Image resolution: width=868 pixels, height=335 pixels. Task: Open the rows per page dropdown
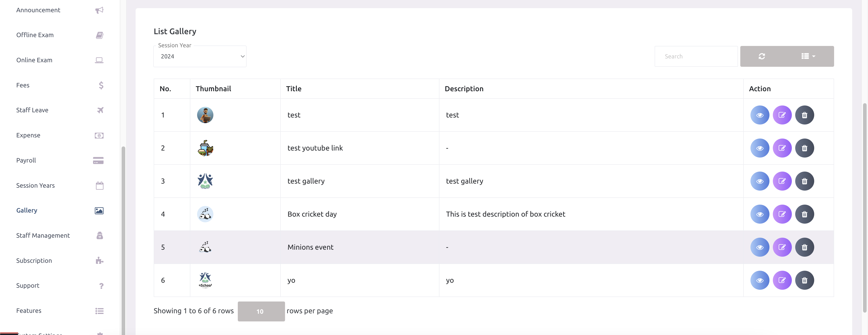tap(261, 311)
